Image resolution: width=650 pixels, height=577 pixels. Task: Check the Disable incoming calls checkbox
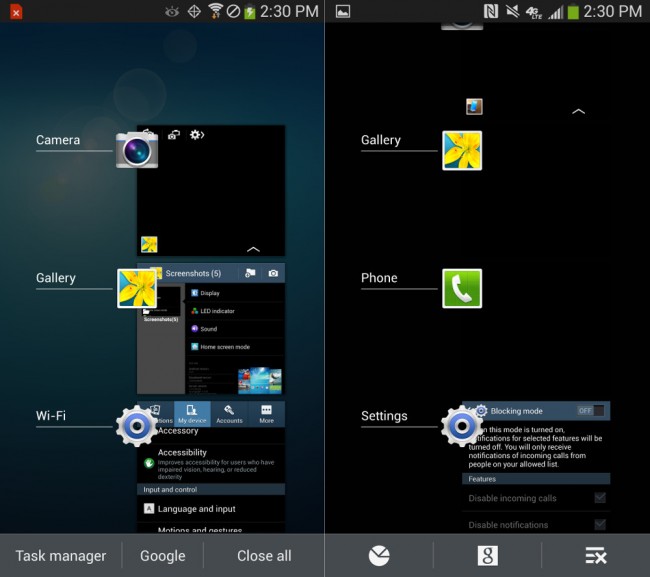point(599,498)
